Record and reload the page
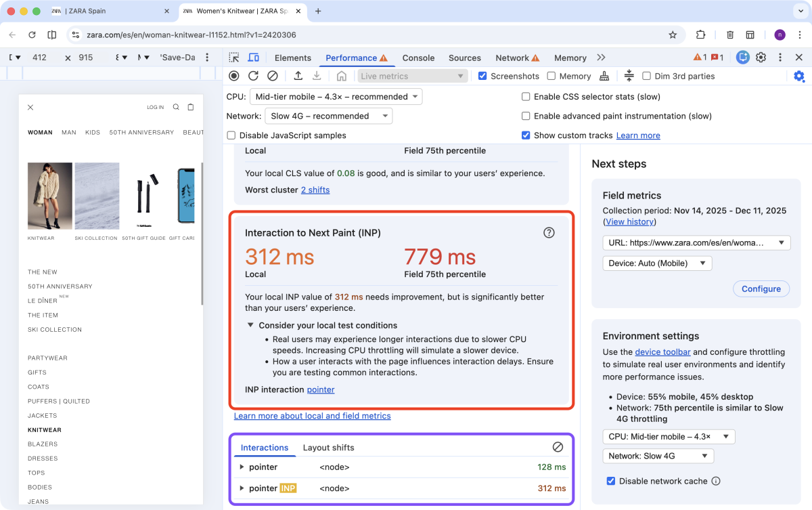 [x=252, y=76]
